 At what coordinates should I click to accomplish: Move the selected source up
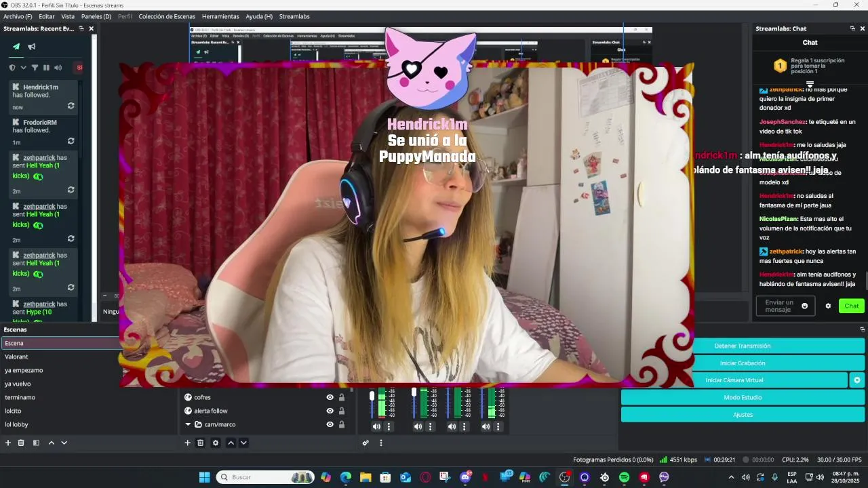tap(231, 443)
